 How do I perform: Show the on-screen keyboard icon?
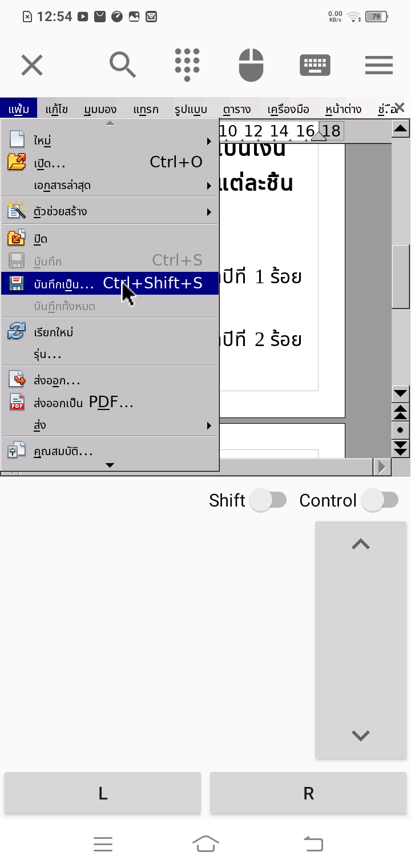(315, 65)
